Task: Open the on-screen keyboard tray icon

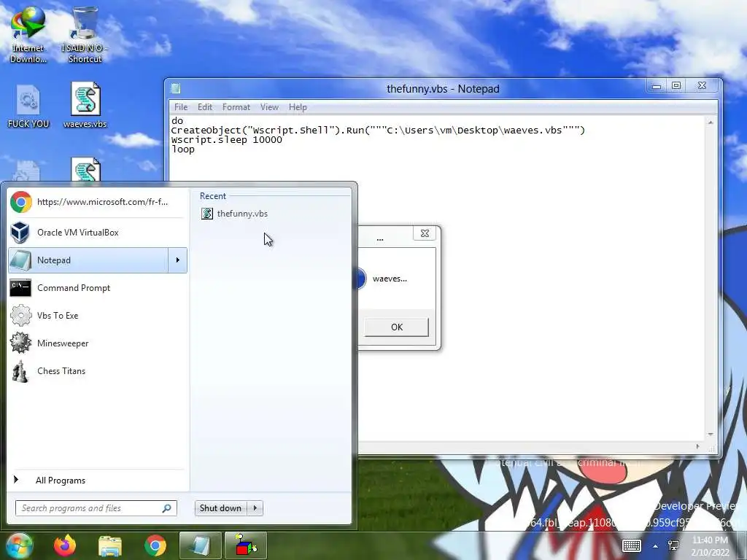Action: pyautogui.click(x=632, y=545)
